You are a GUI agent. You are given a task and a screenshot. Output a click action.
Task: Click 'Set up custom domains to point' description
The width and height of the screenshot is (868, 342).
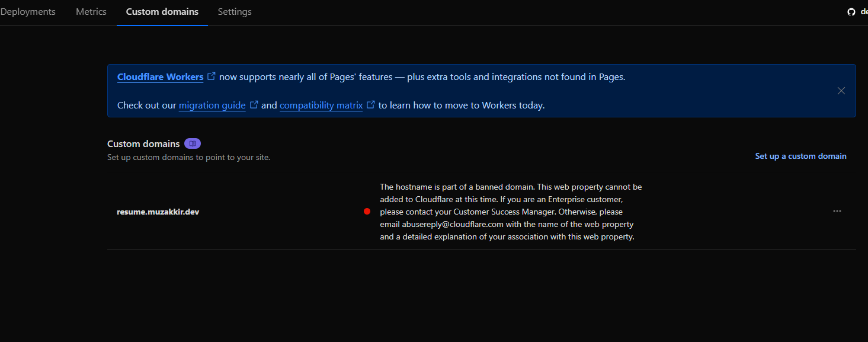click(188, 158)
